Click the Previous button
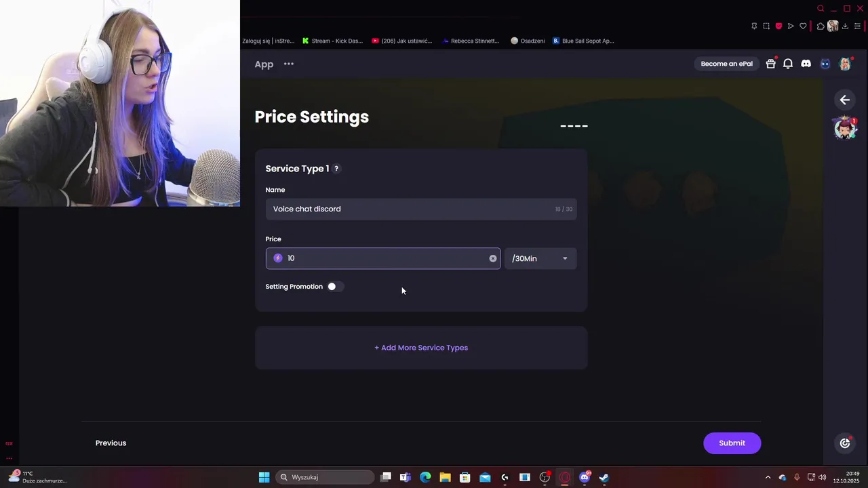Viewport: 868px width, 488px height. 111,443
